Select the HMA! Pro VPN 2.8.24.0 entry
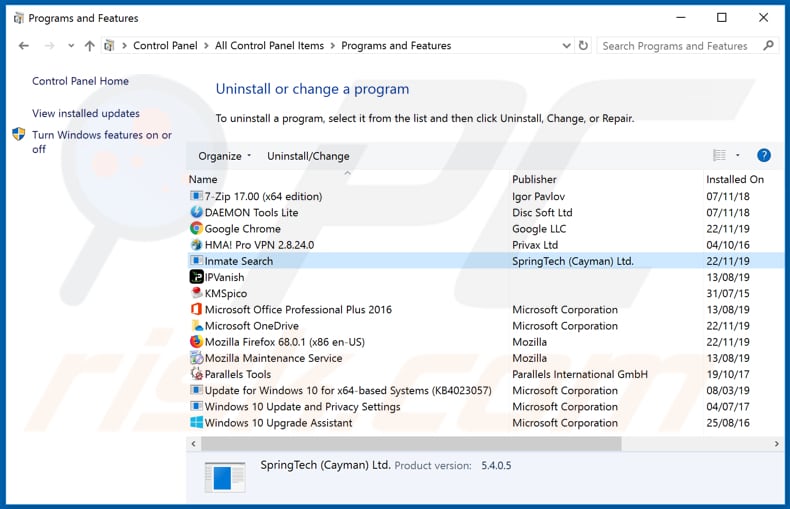This screenshot has width=790, height=509. pos(485,244)
